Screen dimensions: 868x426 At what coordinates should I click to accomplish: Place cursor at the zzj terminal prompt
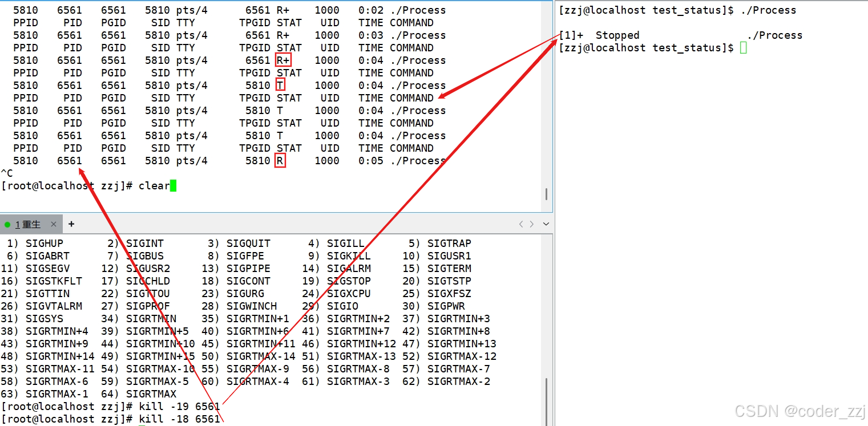743,48
